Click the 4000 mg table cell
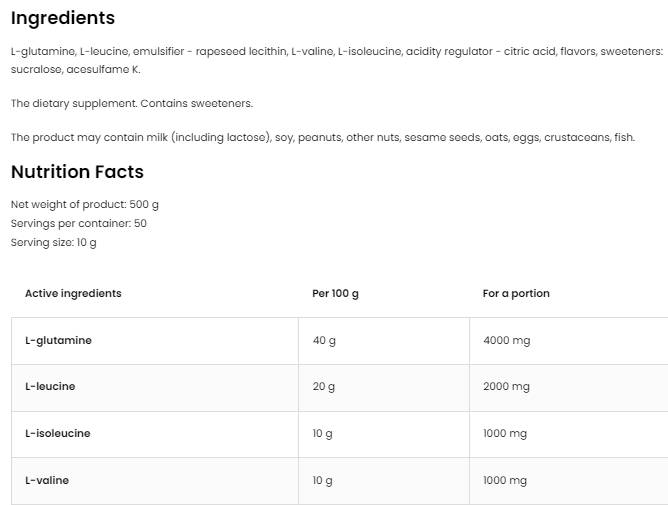 (x=506, y=340)
